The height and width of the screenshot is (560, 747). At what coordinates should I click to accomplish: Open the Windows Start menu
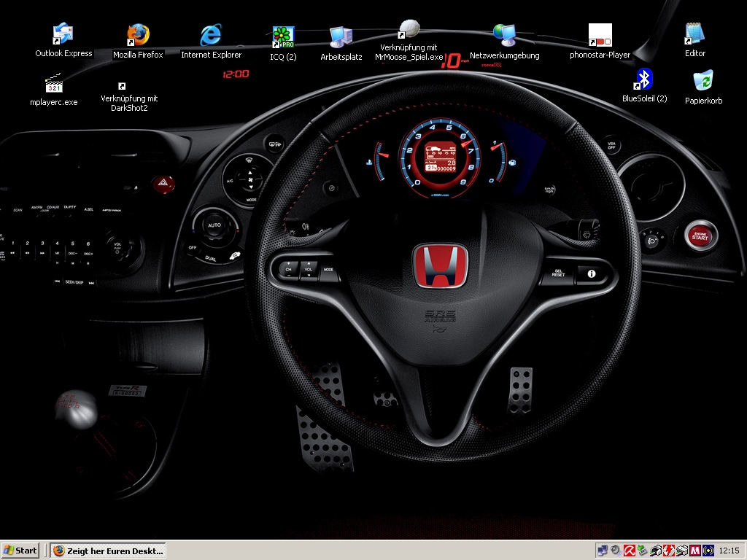pos(20,551)
